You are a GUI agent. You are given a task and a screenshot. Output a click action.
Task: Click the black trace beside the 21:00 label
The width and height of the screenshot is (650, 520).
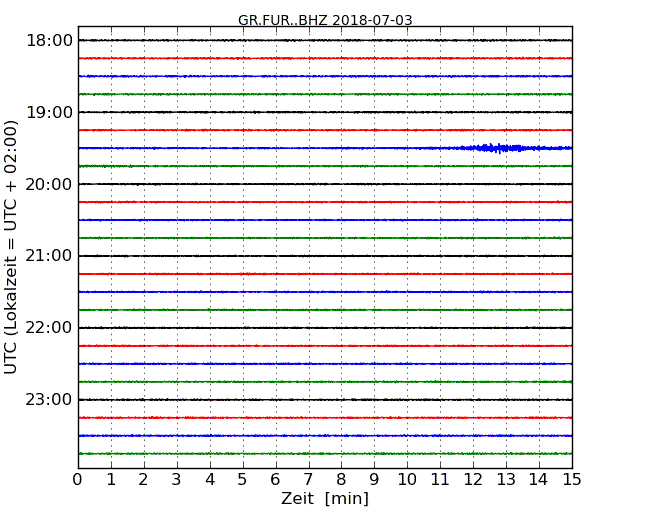(x=325, y=256)
